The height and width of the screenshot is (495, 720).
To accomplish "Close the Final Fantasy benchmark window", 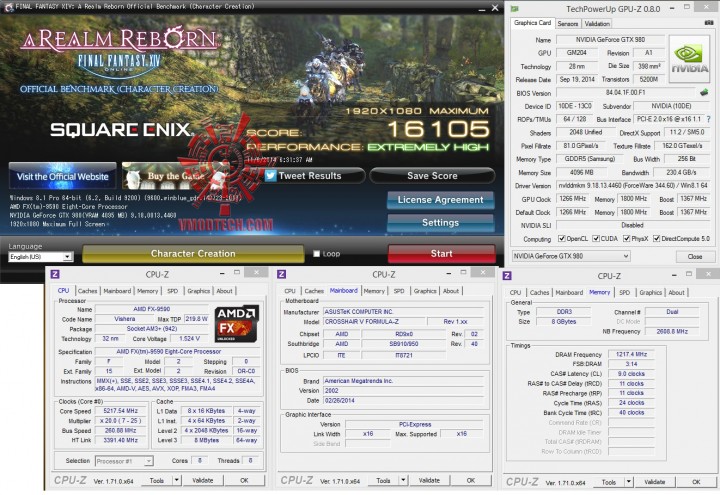I will point(495,8).
